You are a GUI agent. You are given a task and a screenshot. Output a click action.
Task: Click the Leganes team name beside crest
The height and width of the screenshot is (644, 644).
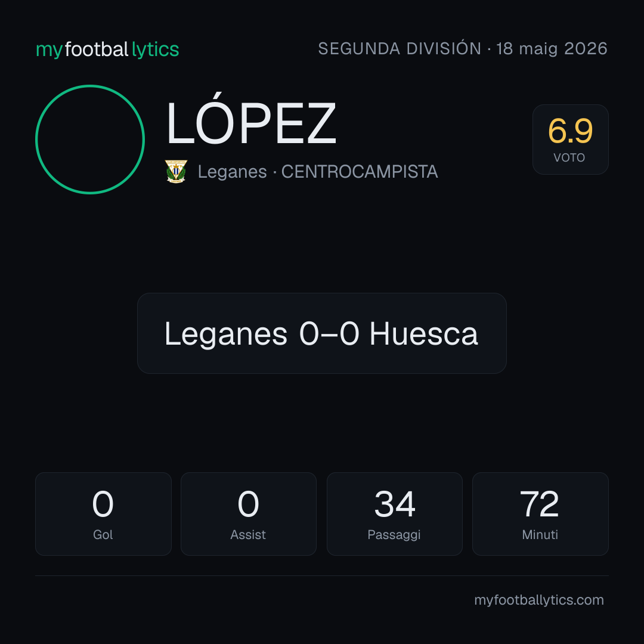point(233,172)
